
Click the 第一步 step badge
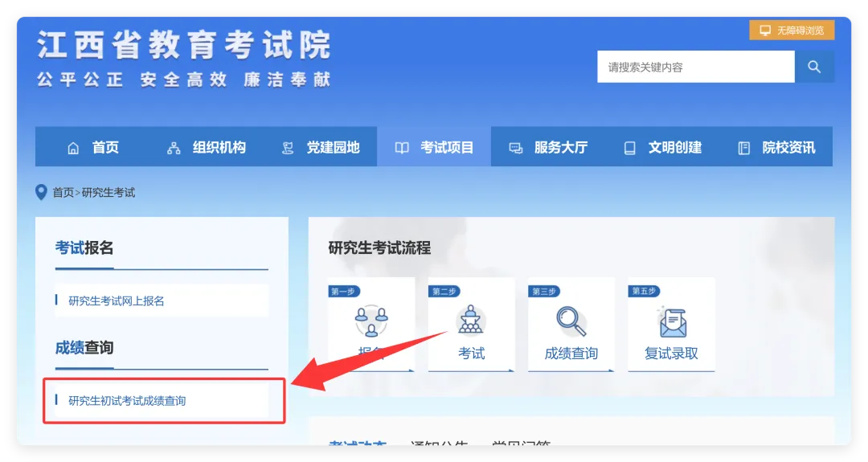344,292
